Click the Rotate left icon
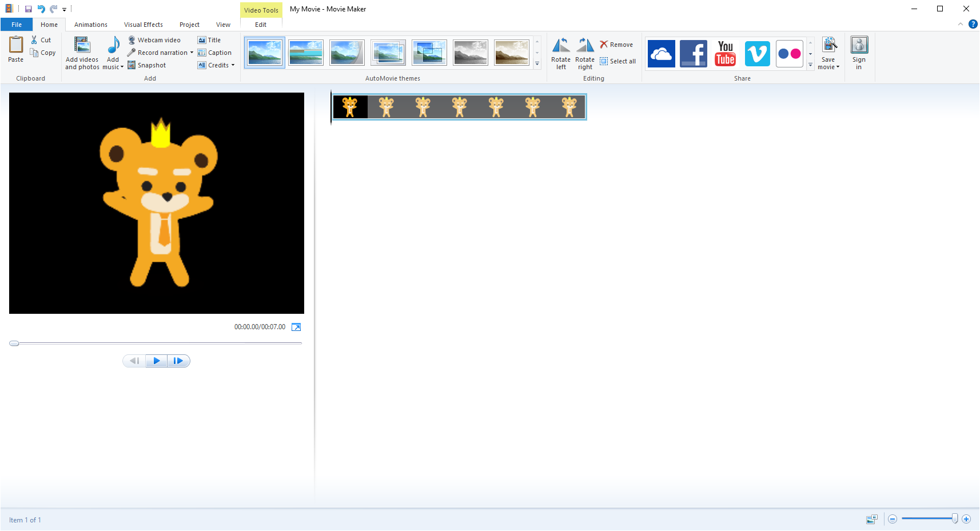980x531 pixels. pyautogui.click(x=561, y=46)
